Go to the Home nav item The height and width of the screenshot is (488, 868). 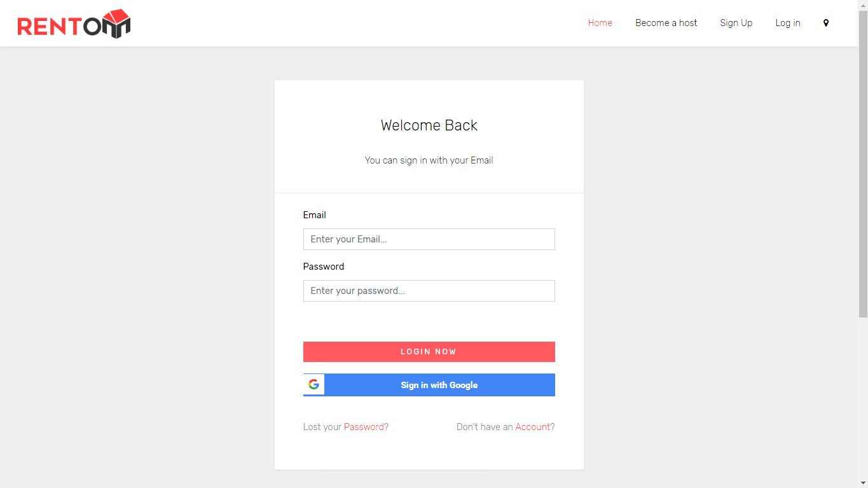600,23
